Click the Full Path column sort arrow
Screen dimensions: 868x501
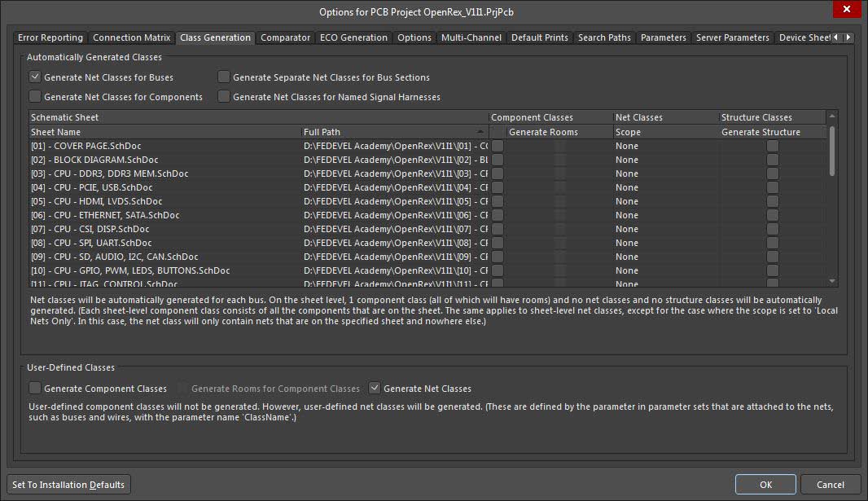coord(481,132)
